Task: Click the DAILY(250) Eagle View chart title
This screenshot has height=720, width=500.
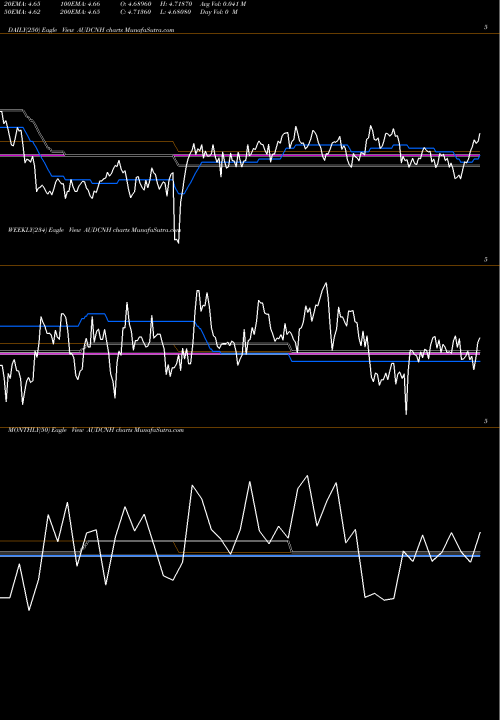Action: pyautogui.click(x=91, y=30)
